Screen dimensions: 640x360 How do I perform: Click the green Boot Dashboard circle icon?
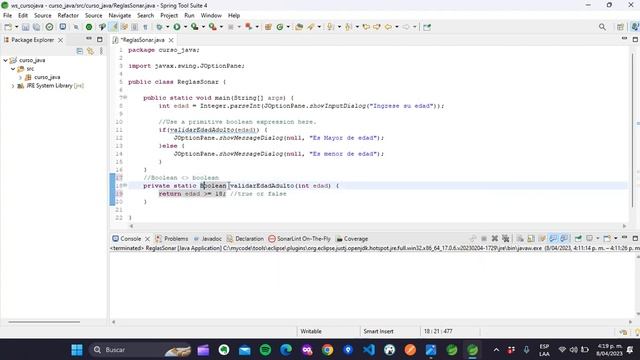(x=89, y=27)
